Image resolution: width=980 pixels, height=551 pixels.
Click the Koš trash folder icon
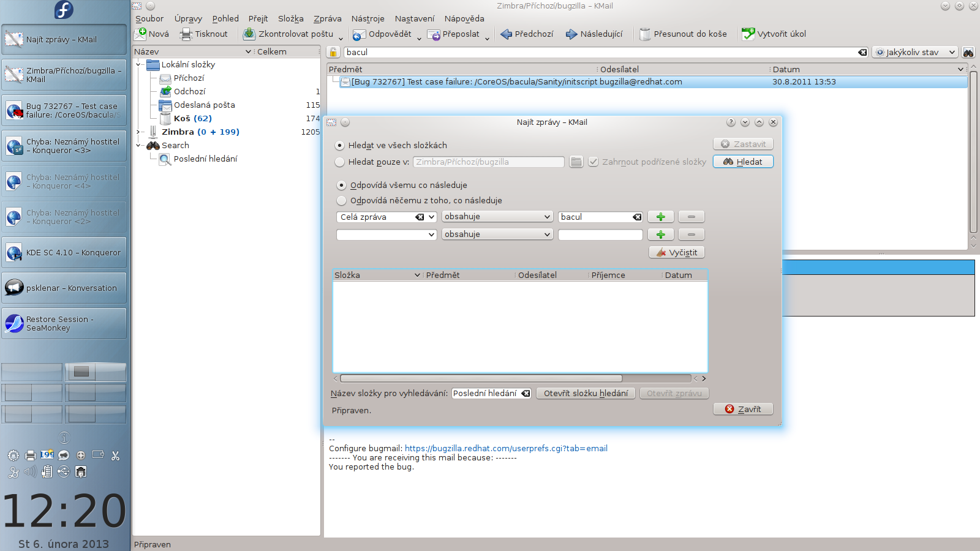click(165, 119)
